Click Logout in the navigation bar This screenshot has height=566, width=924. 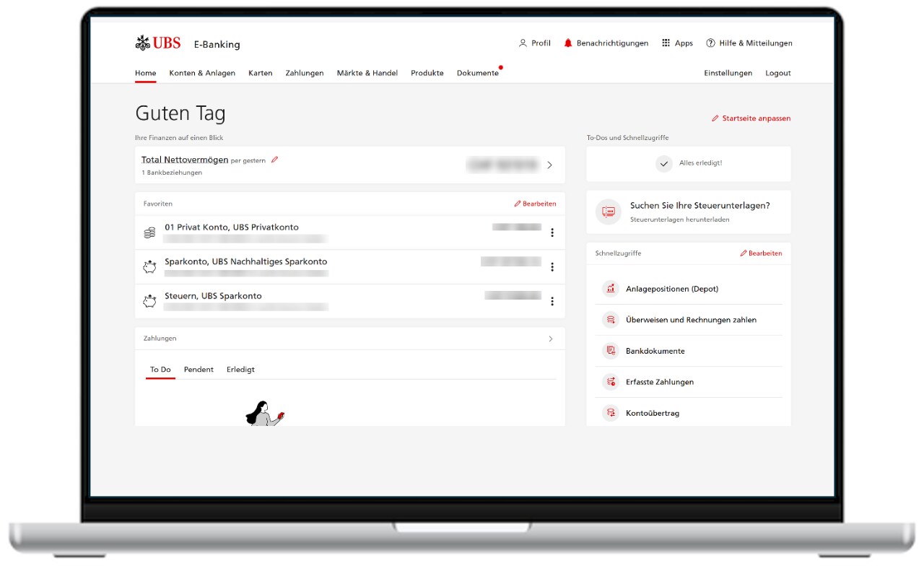click(778, 73)
